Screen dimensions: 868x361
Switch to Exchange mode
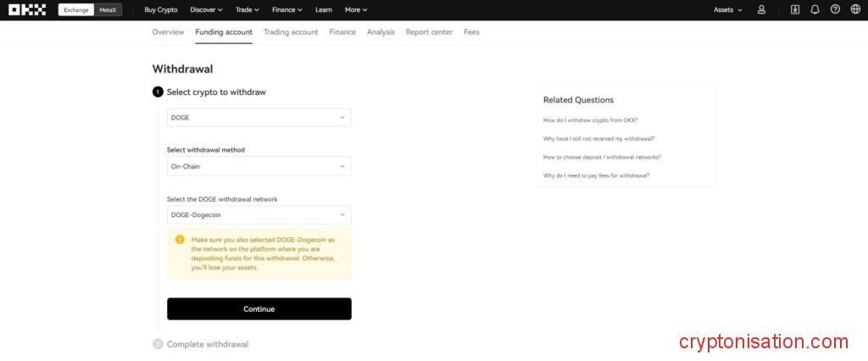click(x=76, y=10)
